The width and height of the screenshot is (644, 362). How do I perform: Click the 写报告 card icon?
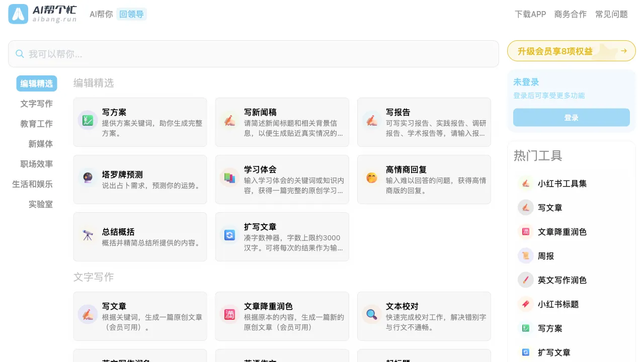[x=372, y=120]
